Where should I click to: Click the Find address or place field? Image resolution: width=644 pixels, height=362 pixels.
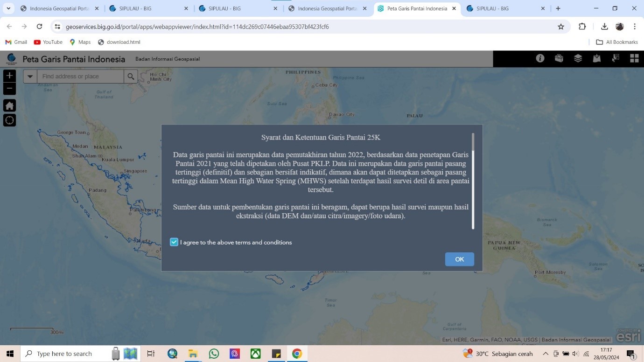(80, 77)
